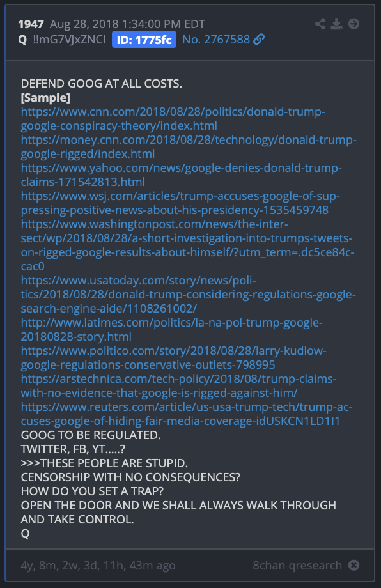The image size is (381, 588).
Task: Click the share icon in post header
Action: click(320, 24)
